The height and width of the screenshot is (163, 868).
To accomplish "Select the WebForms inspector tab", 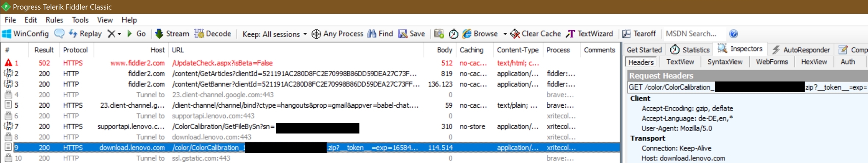I will coord(772,62).
